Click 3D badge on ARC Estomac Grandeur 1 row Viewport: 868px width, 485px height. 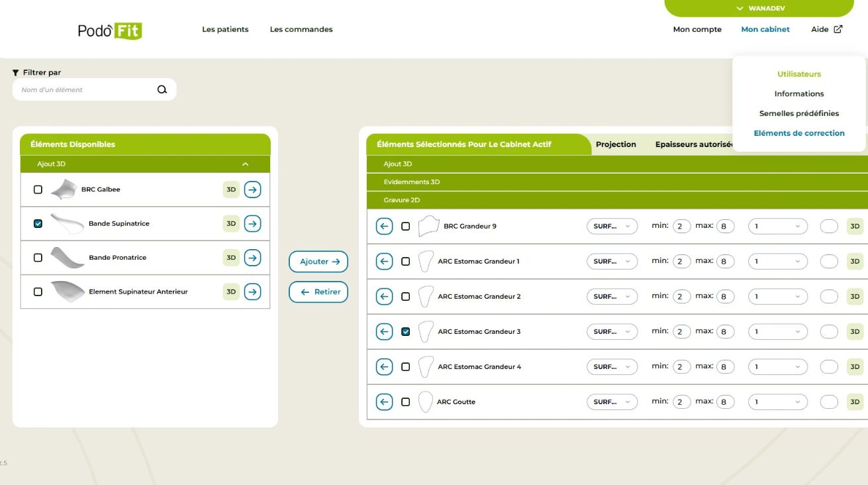tap(855, 262)
